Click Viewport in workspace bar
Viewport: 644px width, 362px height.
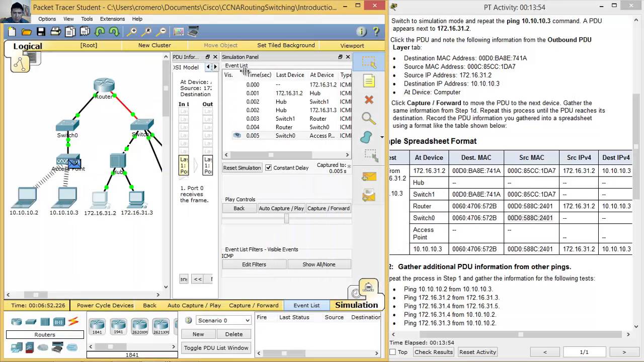pos(352,45)
